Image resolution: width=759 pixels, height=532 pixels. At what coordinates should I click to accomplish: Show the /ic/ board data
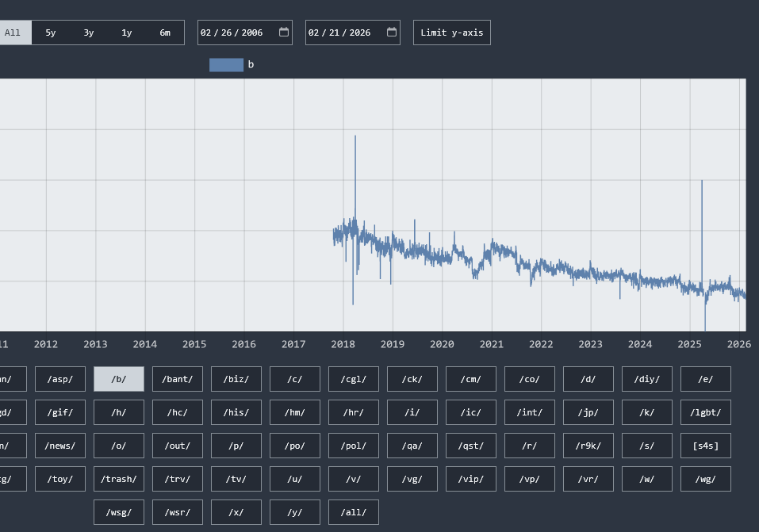click(471, 412)
